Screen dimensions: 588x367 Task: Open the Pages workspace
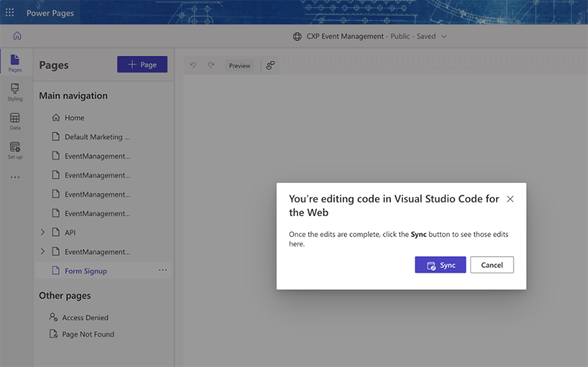(15, 63)
